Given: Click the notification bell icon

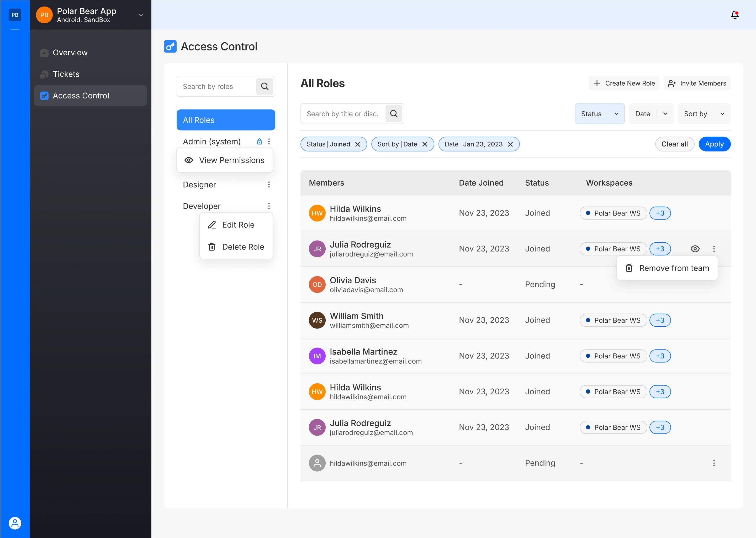Looking at the screenshot, I should tap(734, 15).
